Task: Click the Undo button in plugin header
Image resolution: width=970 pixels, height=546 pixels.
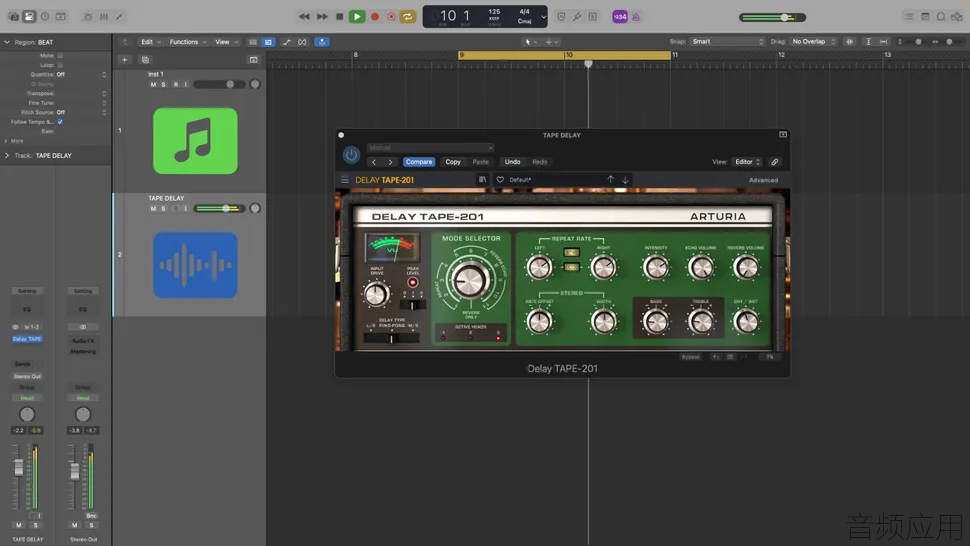Action: point(512,162)
